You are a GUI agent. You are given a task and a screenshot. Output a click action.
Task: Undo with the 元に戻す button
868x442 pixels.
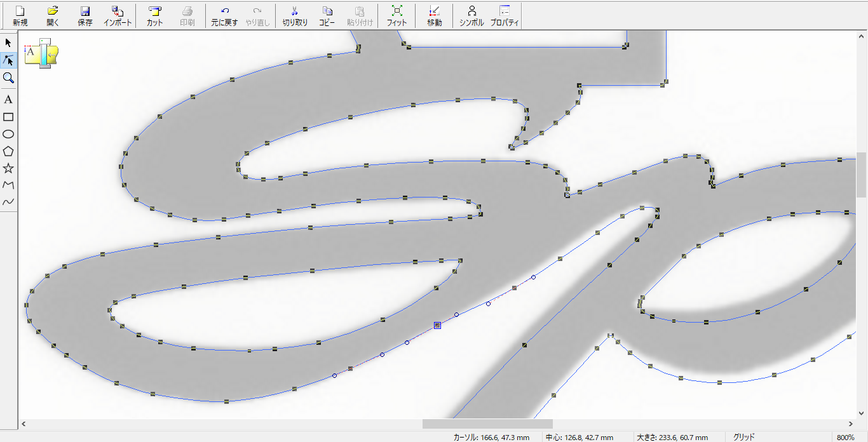pos(225,16)
